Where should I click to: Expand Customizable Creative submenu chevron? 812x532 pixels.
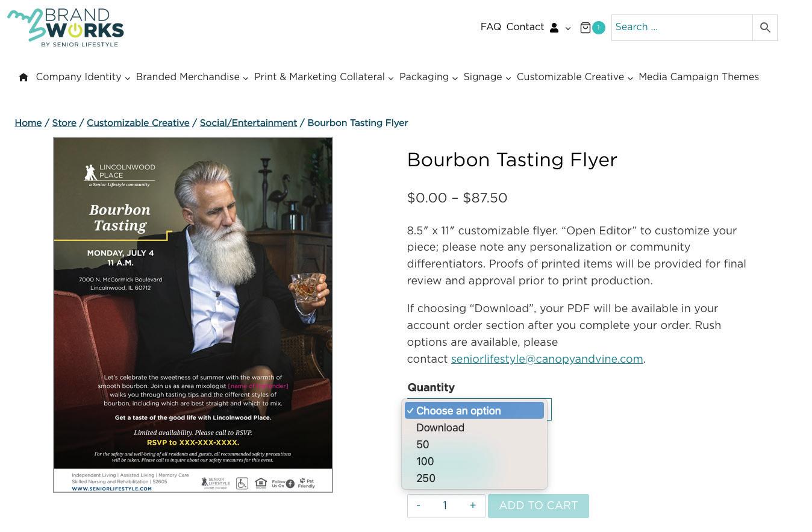coord(630,78)
